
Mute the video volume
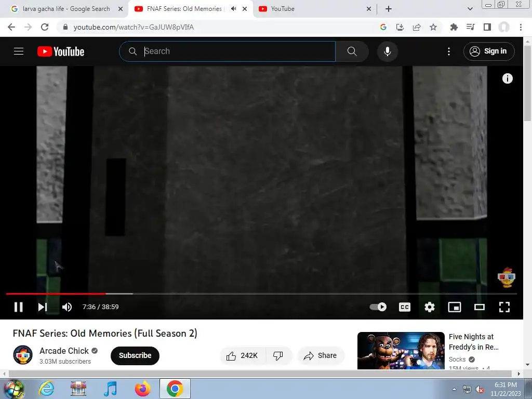(x=67, y=307)
